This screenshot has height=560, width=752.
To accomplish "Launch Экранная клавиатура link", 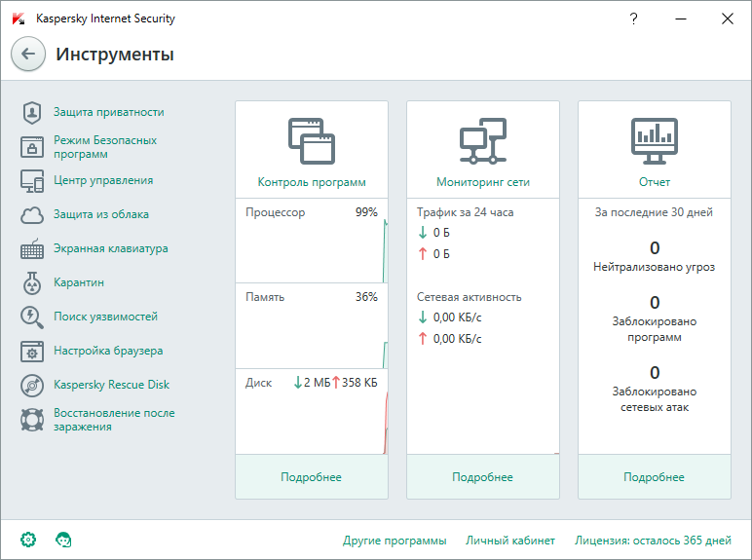I will (111, 248).
